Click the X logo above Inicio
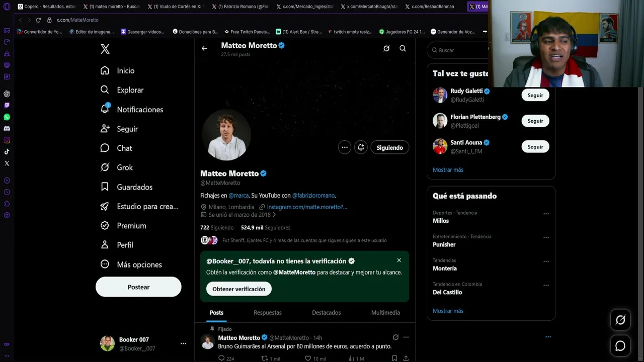Image resolution: width=644 pixels, height=362 pixels. pyautogui.click(x=105, y=49)
